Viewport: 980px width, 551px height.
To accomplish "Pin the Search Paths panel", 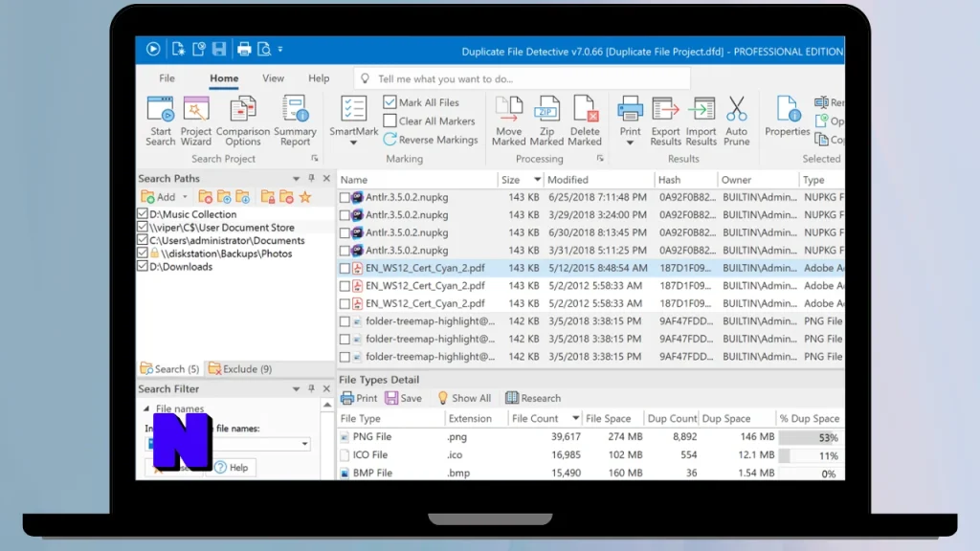I will 311,178.
